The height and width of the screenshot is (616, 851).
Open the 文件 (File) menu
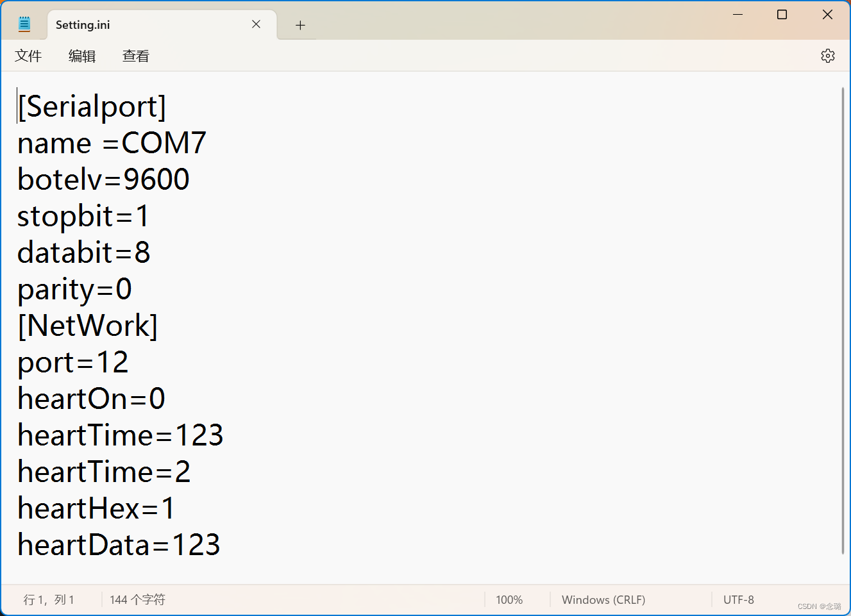[x=28, y=56]
